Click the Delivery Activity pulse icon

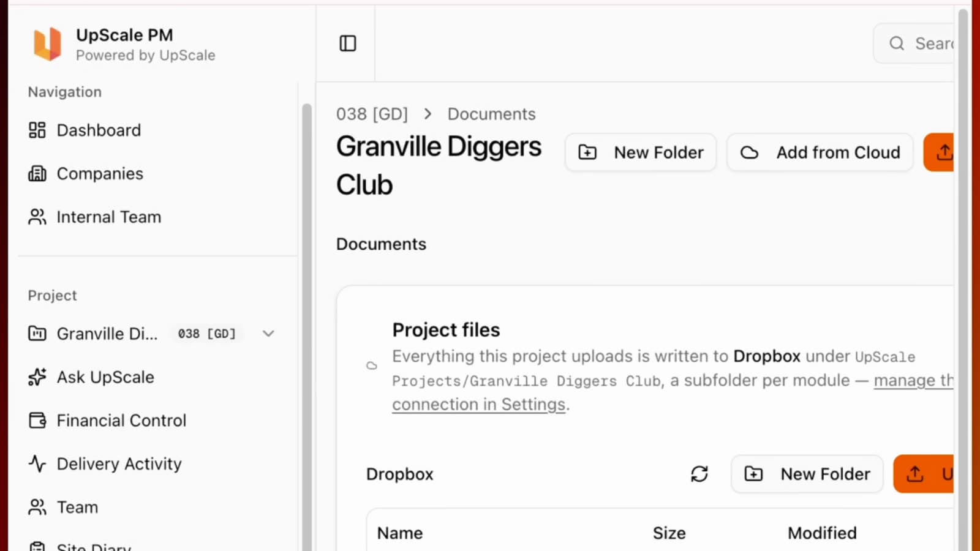37,464
